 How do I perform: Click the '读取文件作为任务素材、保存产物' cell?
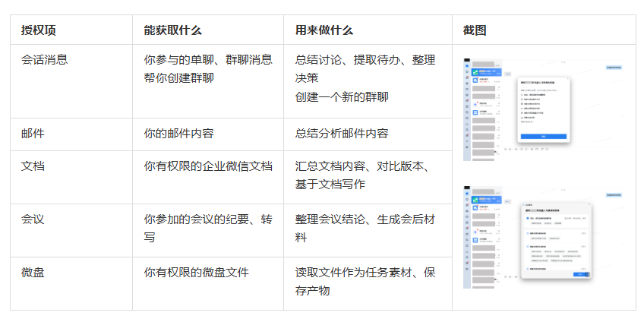pyautogui.click(x=368, y=283)
